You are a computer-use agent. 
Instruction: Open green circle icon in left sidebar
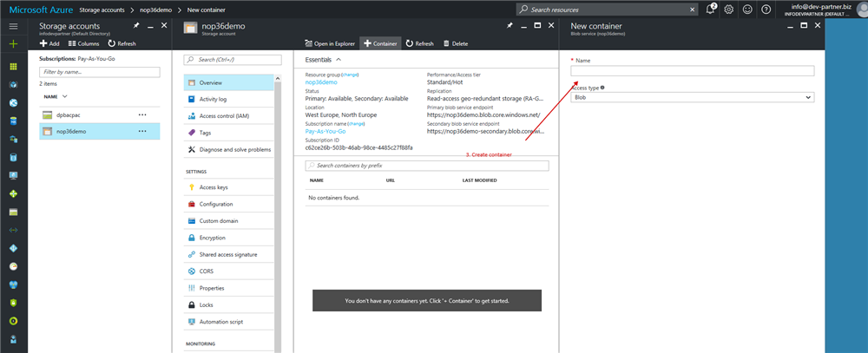13,321
